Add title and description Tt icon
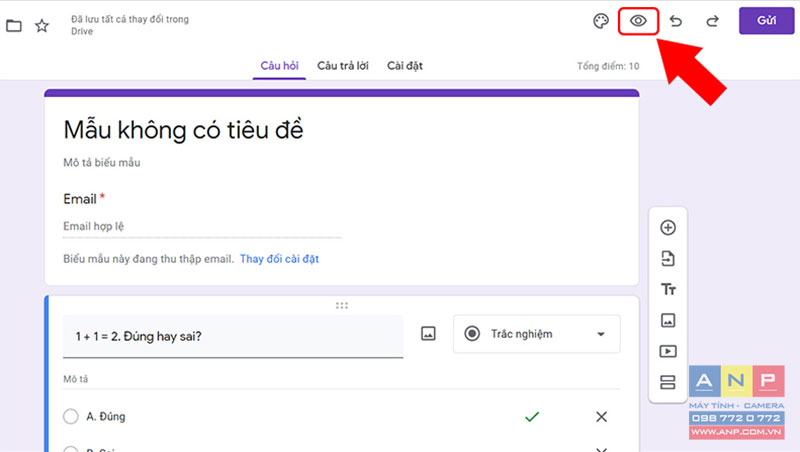 668,289
